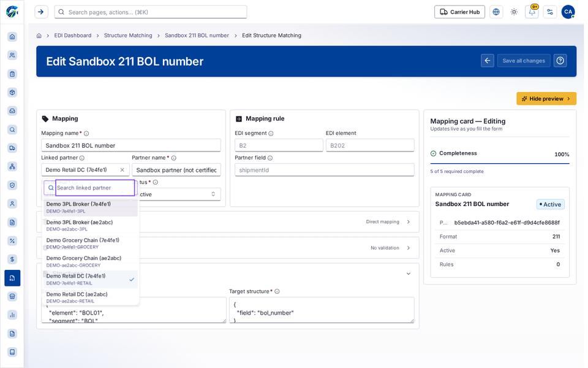This screenshot has height=368, width=588.
Task: Focus the Search linked partner field
Action: (95, 188)
